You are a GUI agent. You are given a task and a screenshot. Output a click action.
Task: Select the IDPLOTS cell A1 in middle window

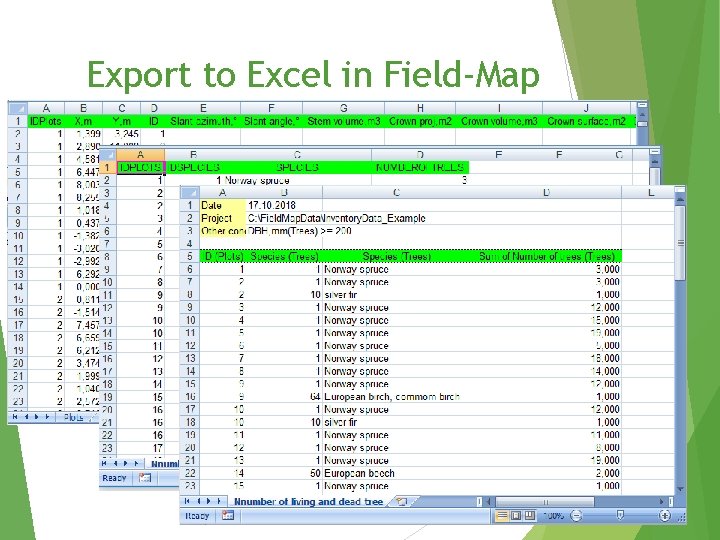141,168
